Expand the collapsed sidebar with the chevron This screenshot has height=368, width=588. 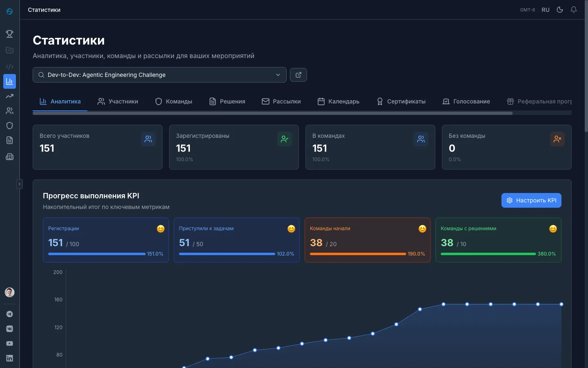19,184
